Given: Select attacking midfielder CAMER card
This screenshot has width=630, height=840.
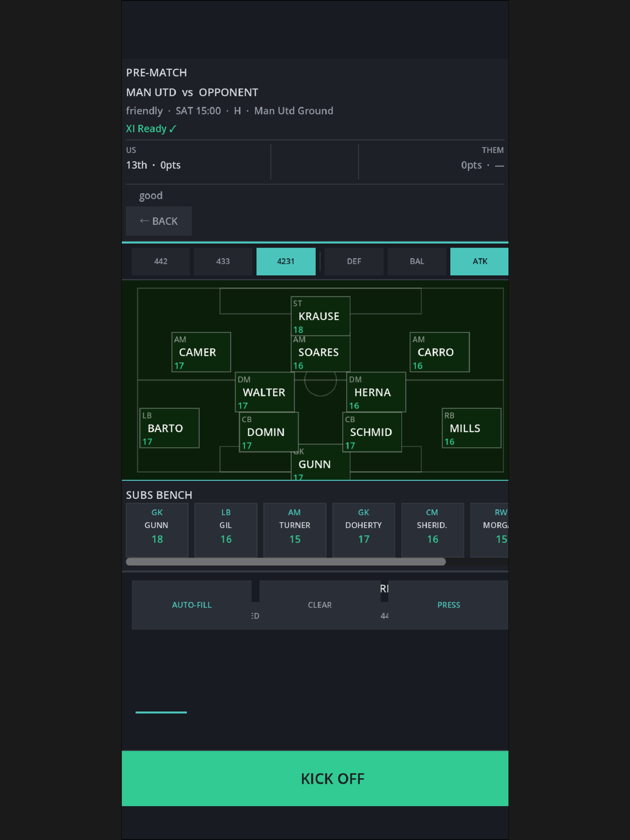Looking at the screenshot, I should tap(201, 352).
